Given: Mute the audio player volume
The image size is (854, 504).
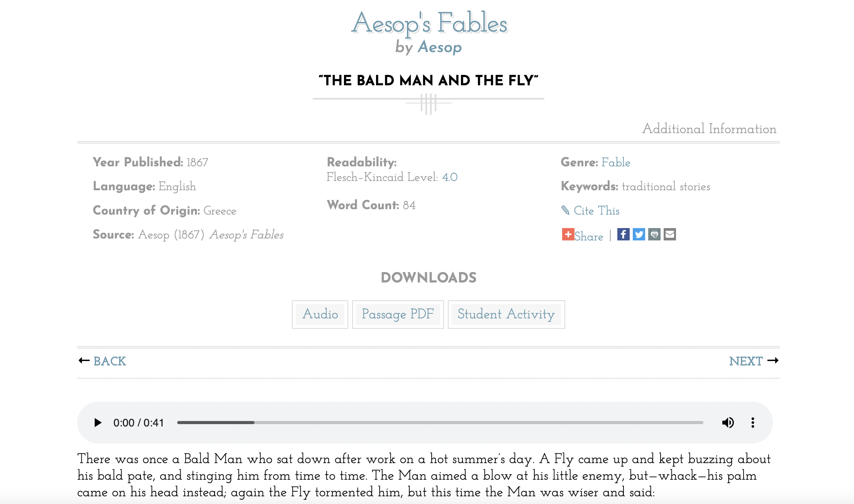Looking at the screenshot, I should pyautogui.click(x=729, y=423).
